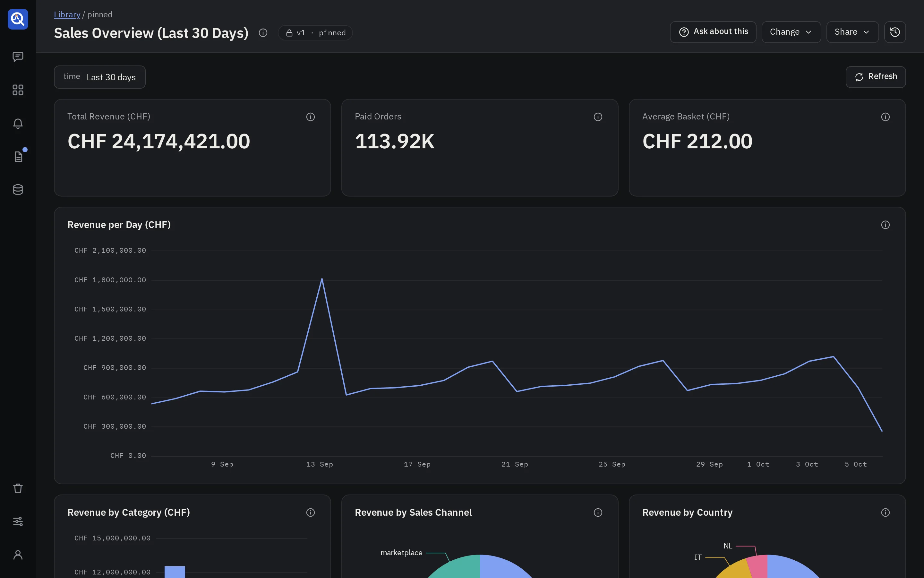Click the IT label on country pie
Viewport: 924px width, 578px height.
pyautogui.click(x=697, y=557)
